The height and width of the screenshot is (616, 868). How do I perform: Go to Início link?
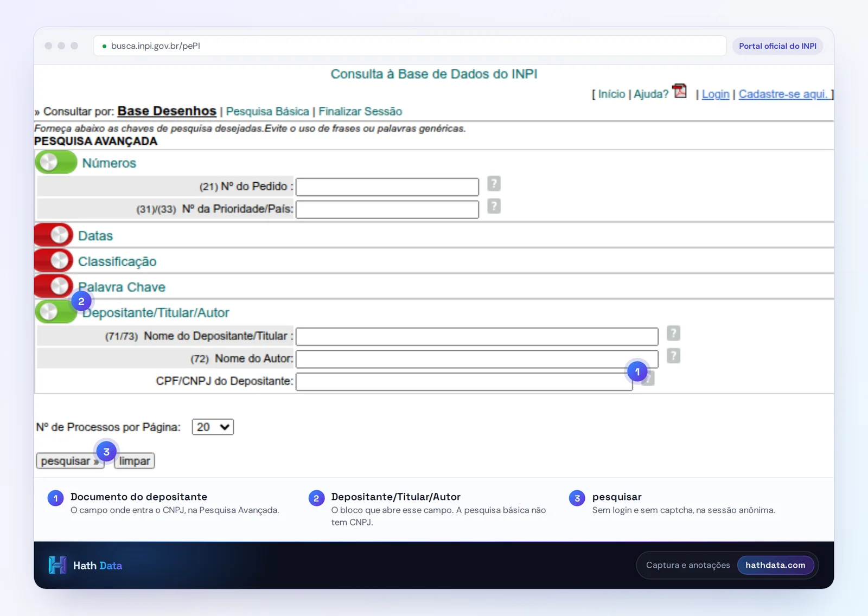point(611,94)
